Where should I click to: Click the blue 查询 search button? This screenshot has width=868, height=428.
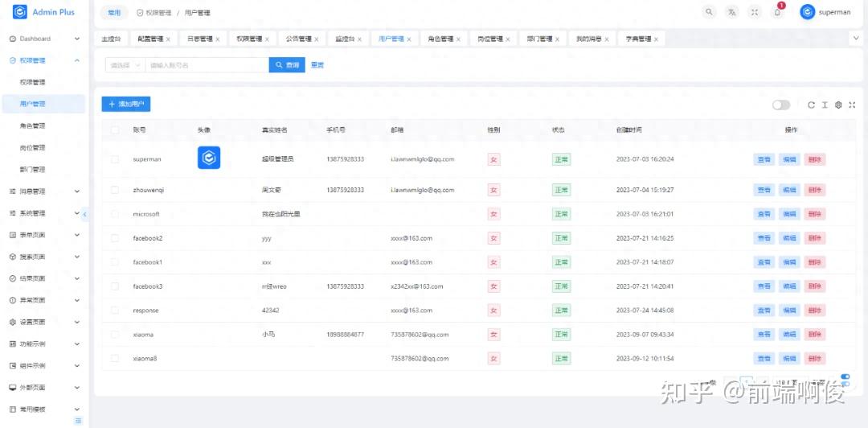click(x=287, y=65)
